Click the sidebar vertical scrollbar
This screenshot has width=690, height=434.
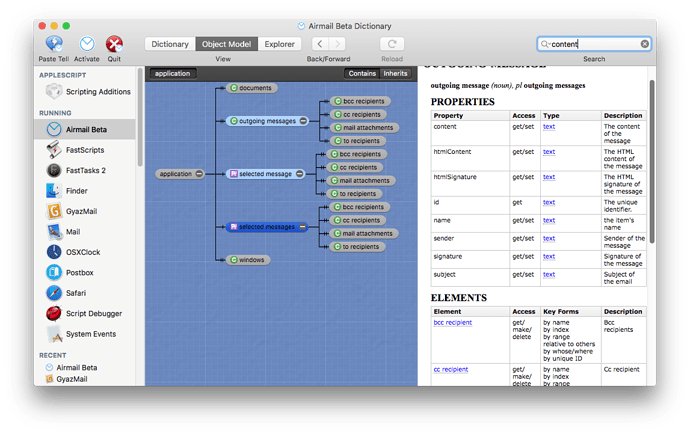140,117
